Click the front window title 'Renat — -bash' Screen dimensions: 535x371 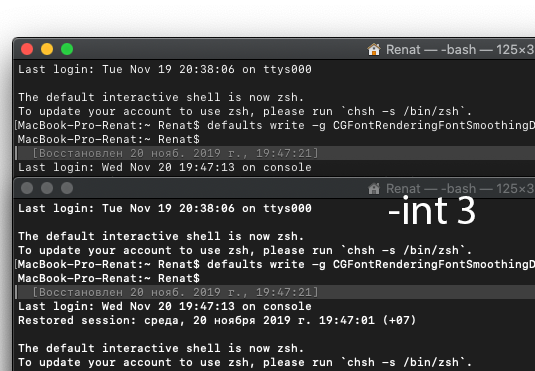(431, 50)
